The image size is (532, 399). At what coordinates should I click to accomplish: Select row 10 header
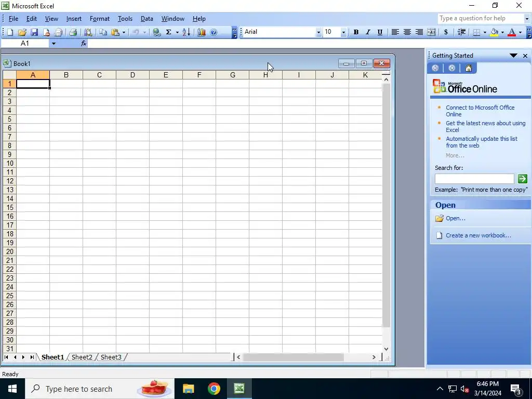click(x=10, y=163)
